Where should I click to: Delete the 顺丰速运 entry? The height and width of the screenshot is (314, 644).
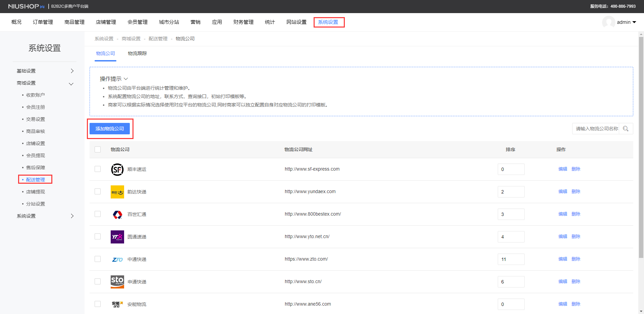click(576, 169)
